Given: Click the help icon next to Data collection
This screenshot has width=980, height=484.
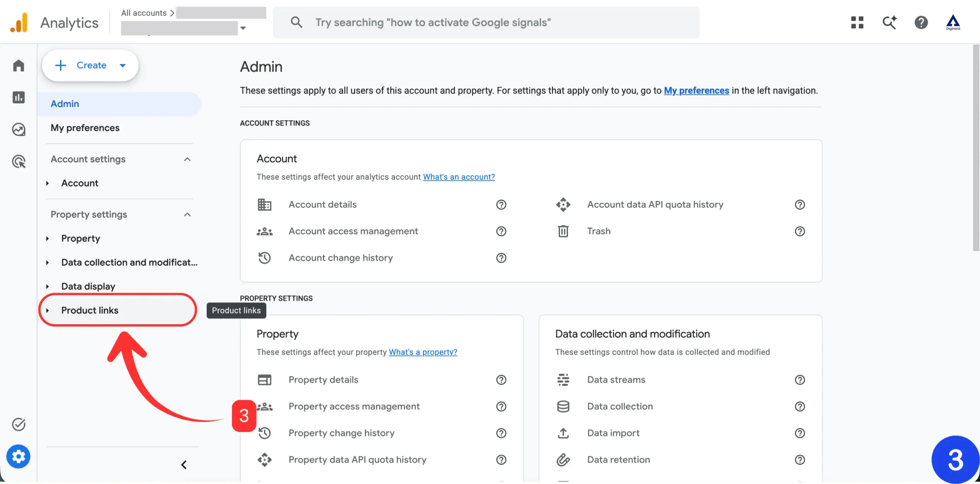Looking at the screenshot, I should pos(800,406).
